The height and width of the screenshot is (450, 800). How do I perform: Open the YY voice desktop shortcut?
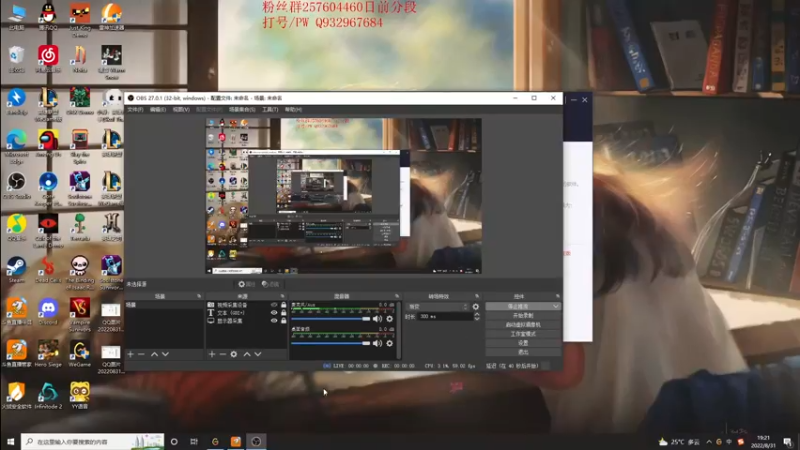80,396
